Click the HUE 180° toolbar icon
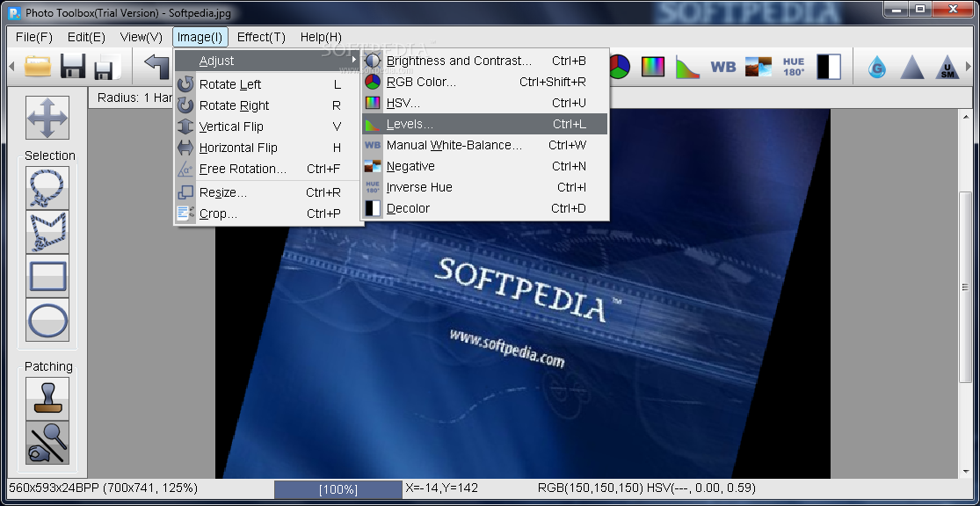This screenshot has height=506, width=980. 794,67
